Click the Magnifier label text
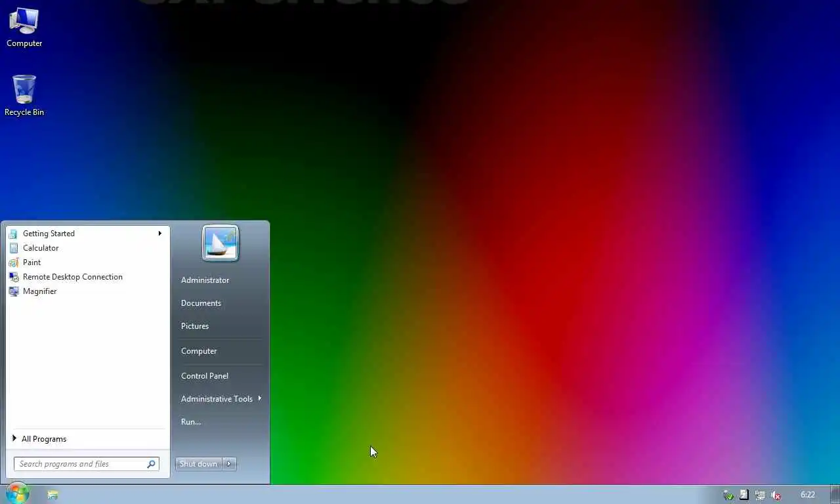The width and height of the screenshot is (840, 504). (40, 291)
